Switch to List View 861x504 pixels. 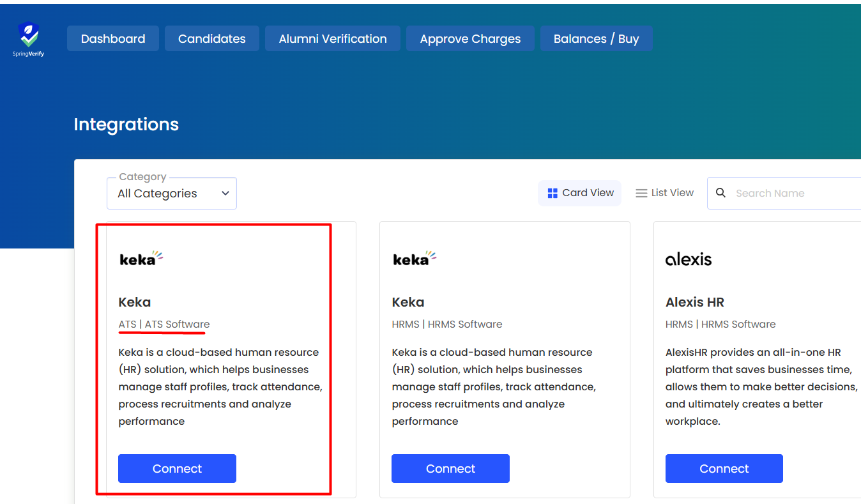point(665,193)
